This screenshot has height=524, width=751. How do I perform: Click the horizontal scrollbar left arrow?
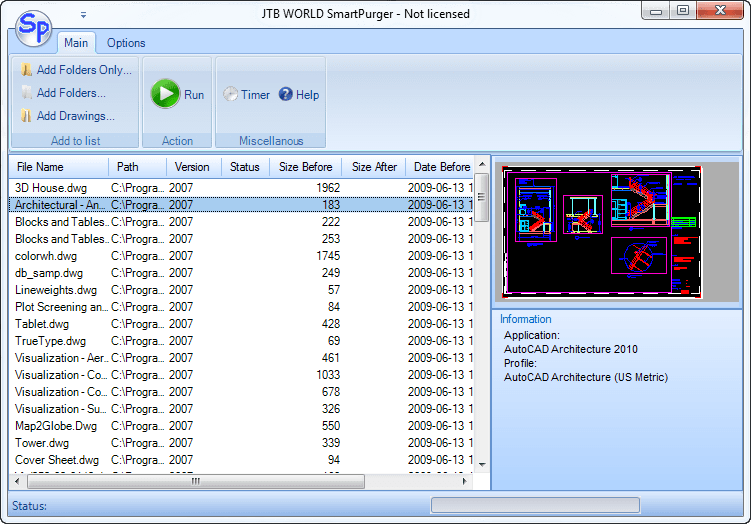click(x=17, y=481)
